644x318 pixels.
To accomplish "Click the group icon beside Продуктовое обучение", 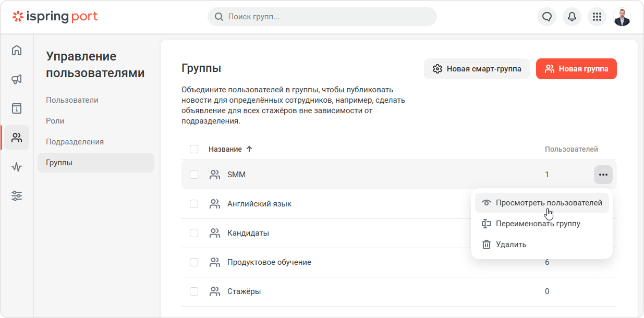I will pyautogui.click(x=215, y=262).
